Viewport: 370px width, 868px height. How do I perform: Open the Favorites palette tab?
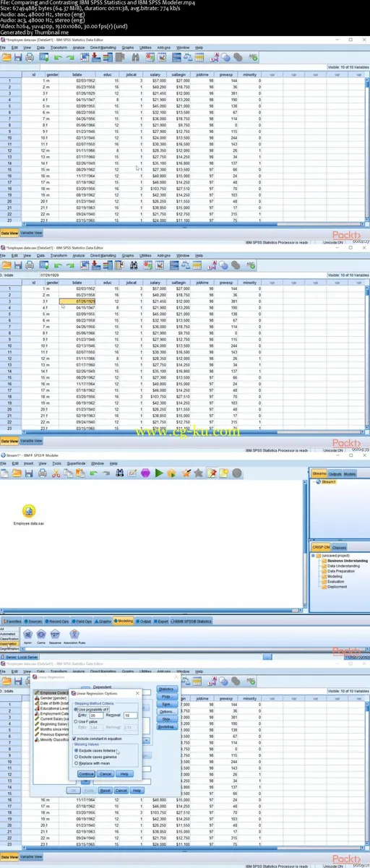point(12,621)
